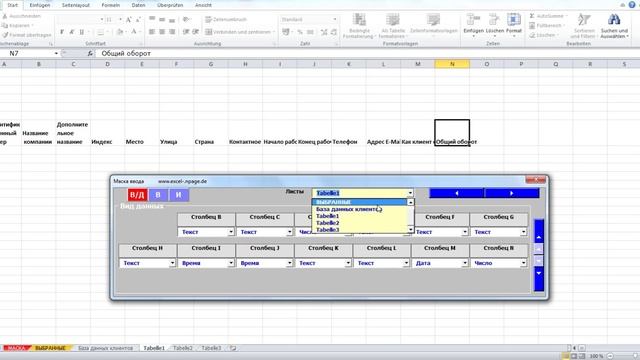Open the Standard number format dropdown
Image resolution: width=640 pixels, height=360 pixels.
click(x=335, y=19)
